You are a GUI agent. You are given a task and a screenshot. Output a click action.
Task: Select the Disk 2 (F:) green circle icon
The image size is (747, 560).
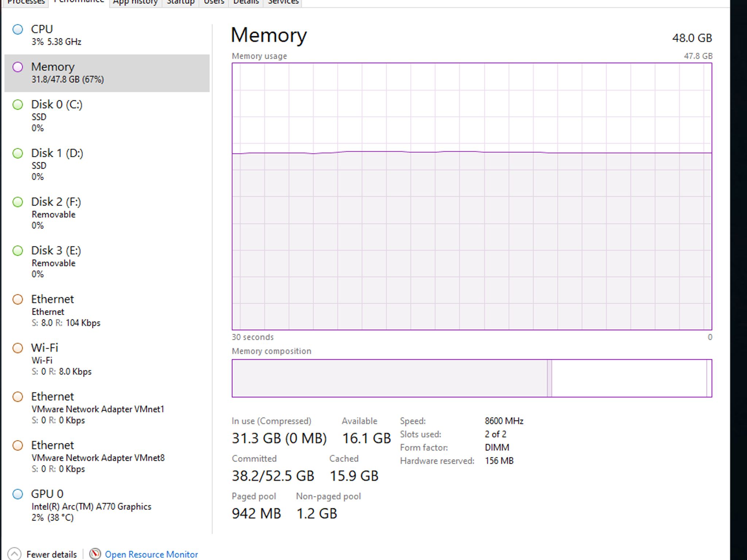[18, 202]
